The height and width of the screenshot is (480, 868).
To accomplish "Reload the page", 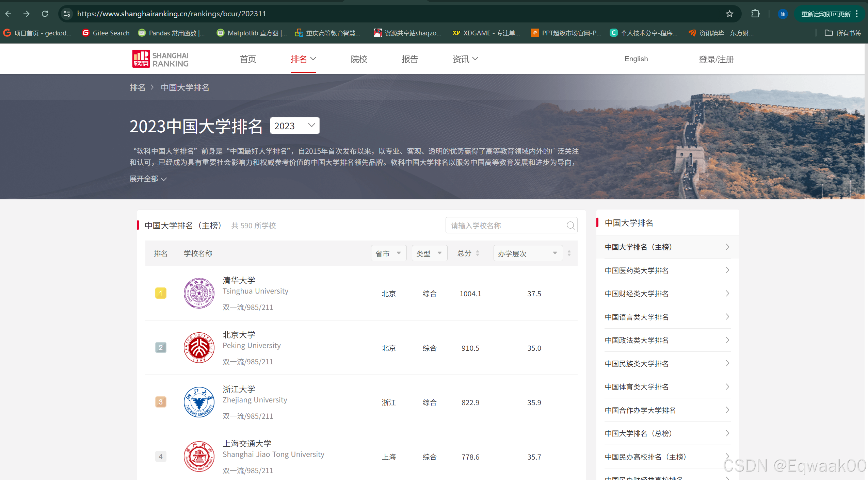I will [45, 14].
